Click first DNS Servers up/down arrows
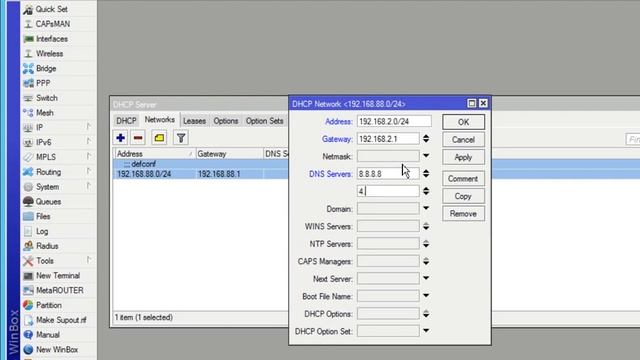640x360 pixels. [426, 173]
